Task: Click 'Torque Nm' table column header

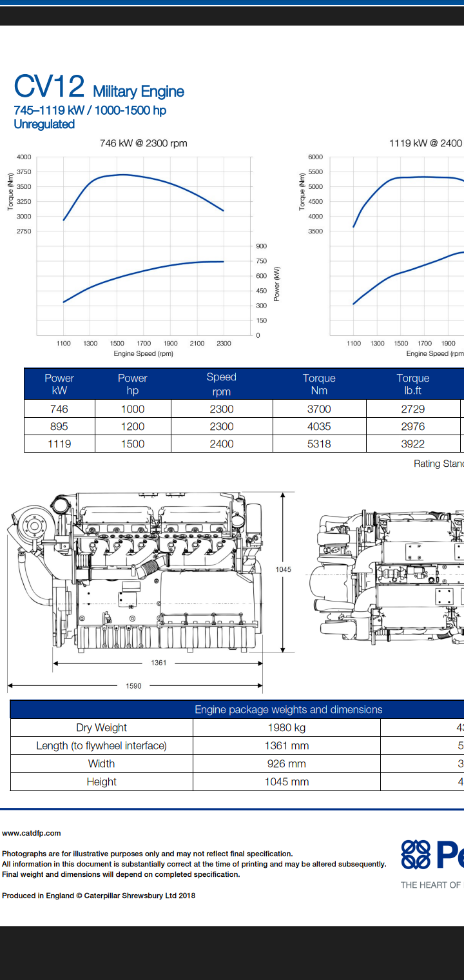Action: [x=319, y=384]
